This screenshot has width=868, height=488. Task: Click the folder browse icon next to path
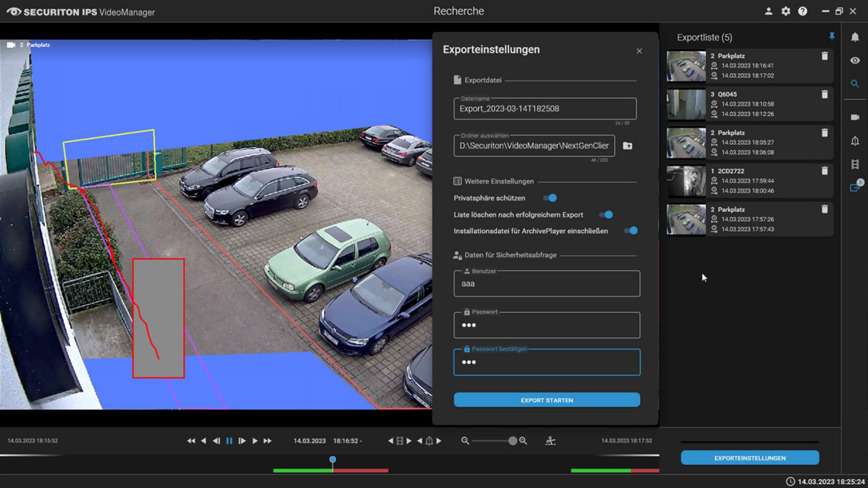tap(627, 146)
